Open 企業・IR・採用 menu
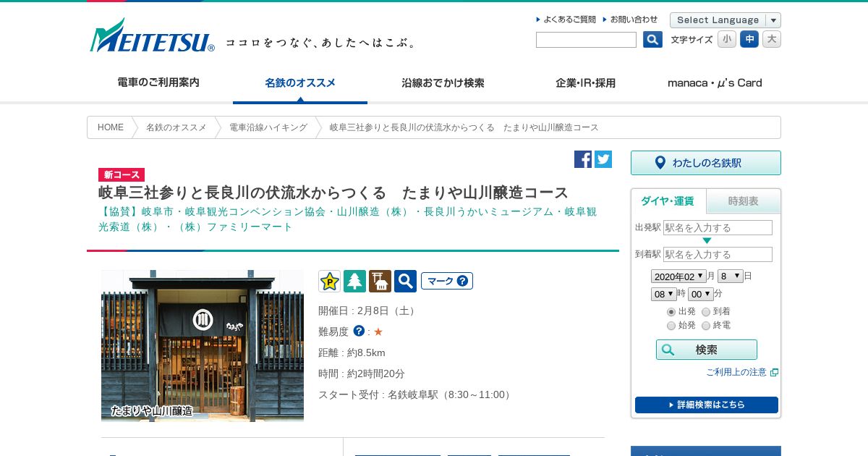The height and width of the screenshot is (456, 868). click(585, 83)
